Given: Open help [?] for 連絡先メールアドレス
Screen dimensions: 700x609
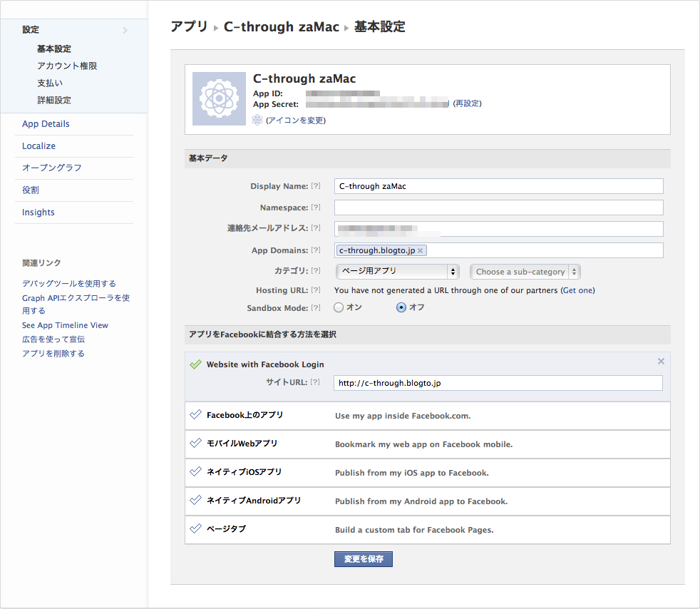Looking at the screenshot, I should pyautogui.click(x=316, y=227).
